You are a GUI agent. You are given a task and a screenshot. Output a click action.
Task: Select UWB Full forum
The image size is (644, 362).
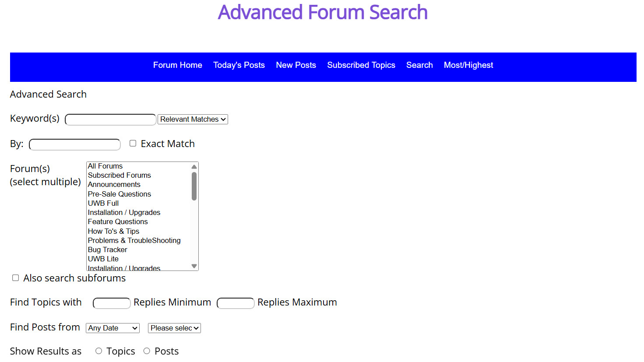(x=138, y=203)
